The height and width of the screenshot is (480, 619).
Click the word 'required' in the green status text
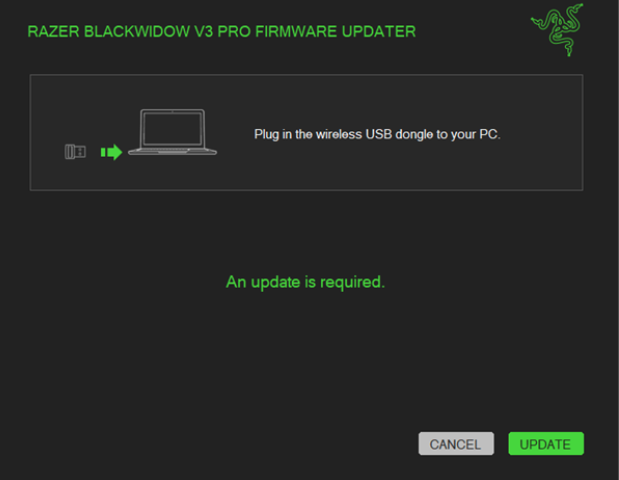pyautogui.click(x=352, y=283)
